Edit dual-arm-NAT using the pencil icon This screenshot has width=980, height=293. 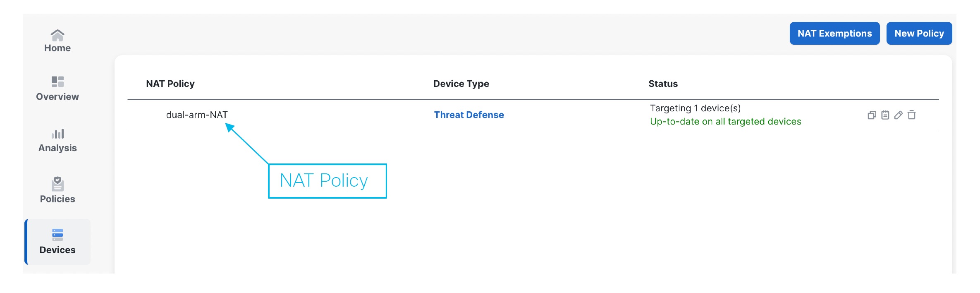point(898,115)
